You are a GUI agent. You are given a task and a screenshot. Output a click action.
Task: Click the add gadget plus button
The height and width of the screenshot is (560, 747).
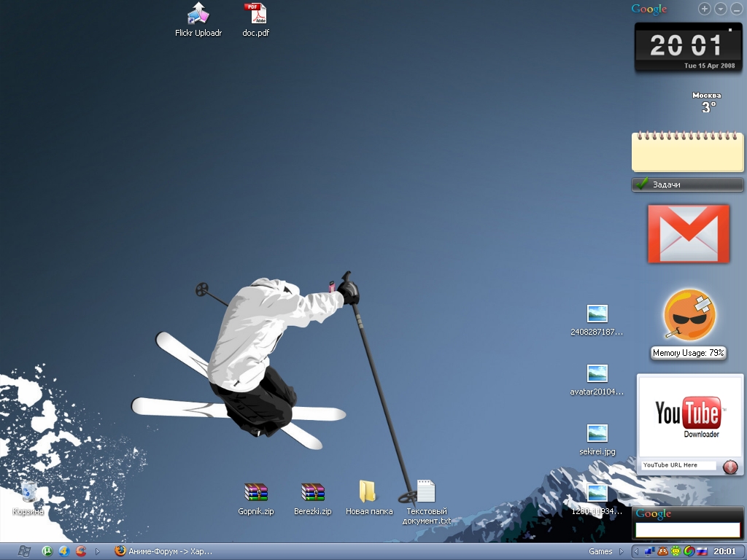(x=705, y=9)
